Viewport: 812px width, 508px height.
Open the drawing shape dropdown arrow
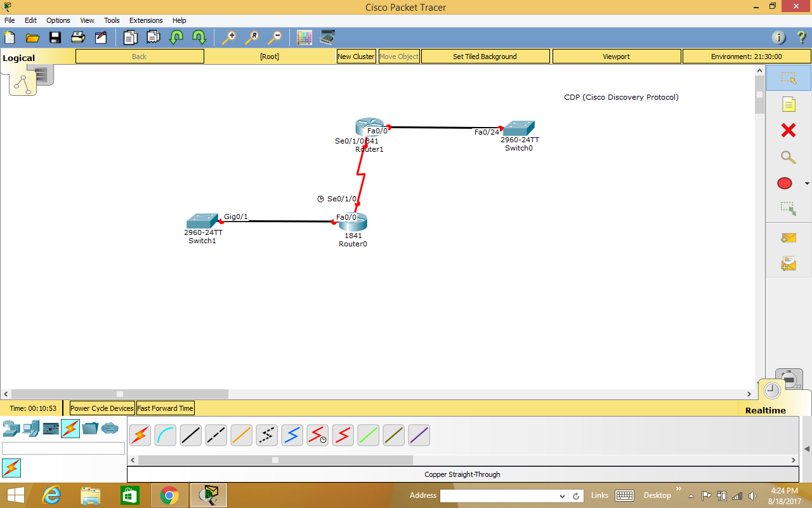(x=807, y=184)
